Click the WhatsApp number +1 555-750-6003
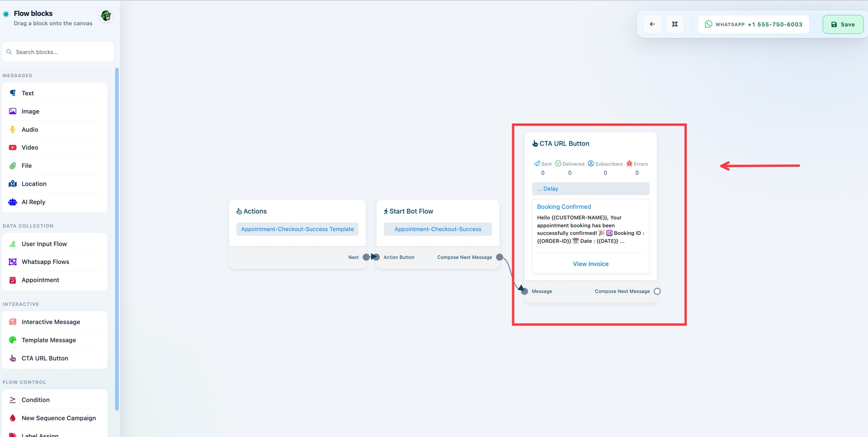The height and width of the screenshot is (437, 868). tap(775, 24)
